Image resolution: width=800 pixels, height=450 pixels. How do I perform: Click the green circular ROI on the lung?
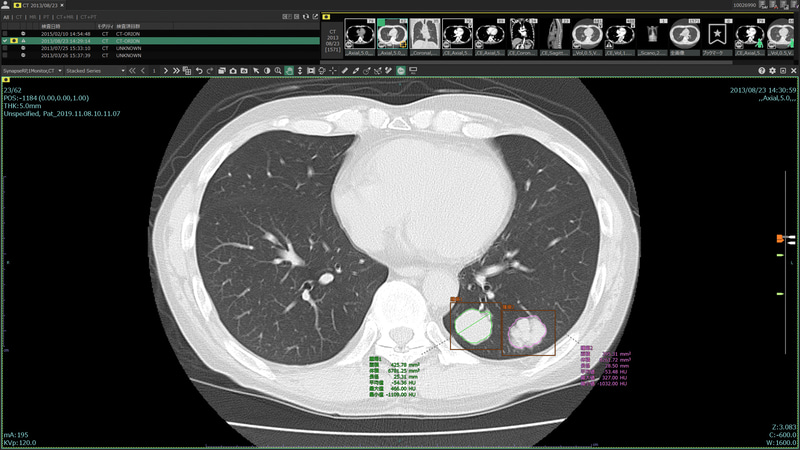(x=473, y=326)
